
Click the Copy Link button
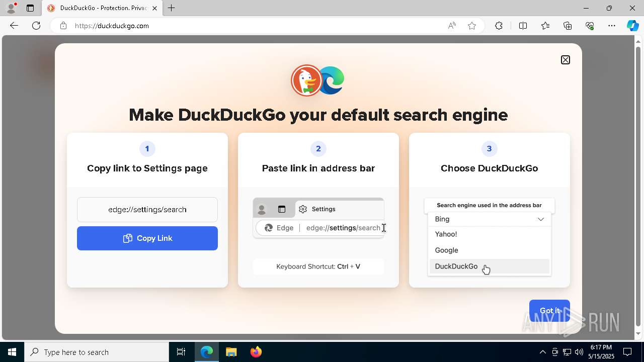147,238
